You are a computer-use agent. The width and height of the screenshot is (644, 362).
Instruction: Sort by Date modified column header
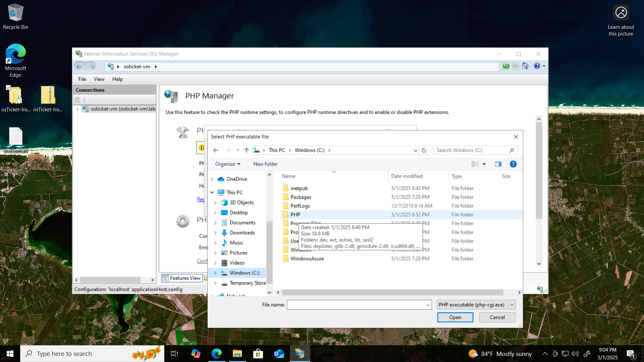(x=407, y=176)
